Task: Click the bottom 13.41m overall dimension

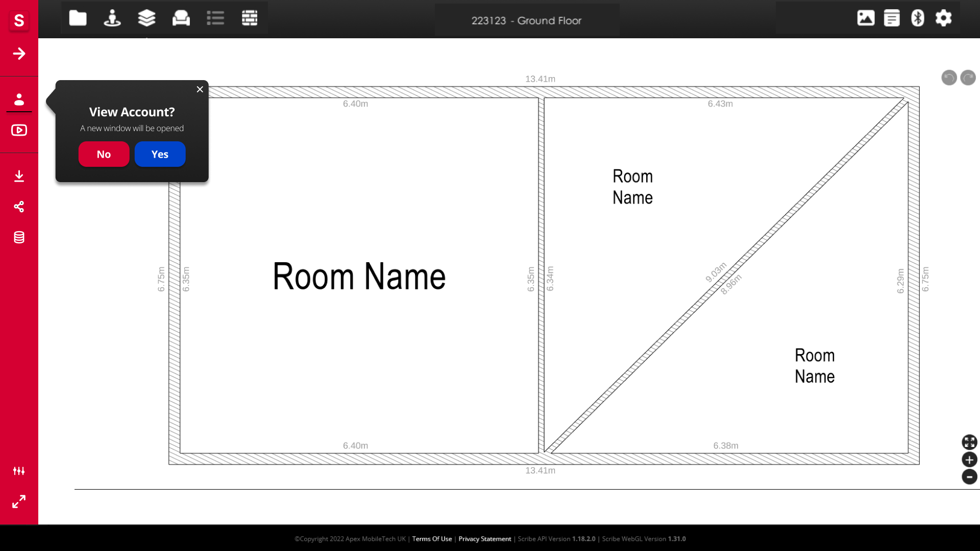Action: 540,470
